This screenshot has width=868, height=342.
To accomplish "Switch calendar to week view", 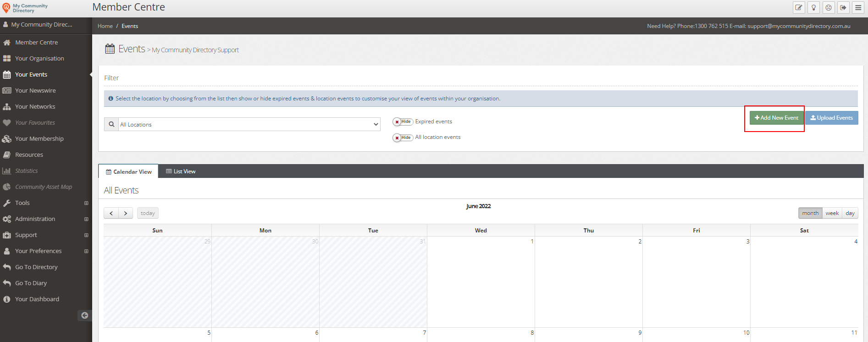I will (832, 213).
